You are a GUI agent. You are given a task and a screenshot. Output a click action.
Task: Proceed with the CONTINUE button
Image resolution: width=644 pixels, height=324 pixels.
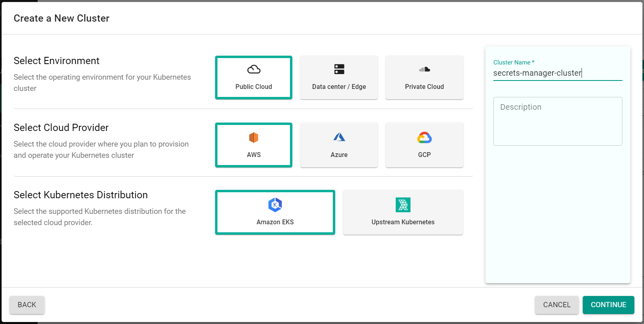[608, 305]
